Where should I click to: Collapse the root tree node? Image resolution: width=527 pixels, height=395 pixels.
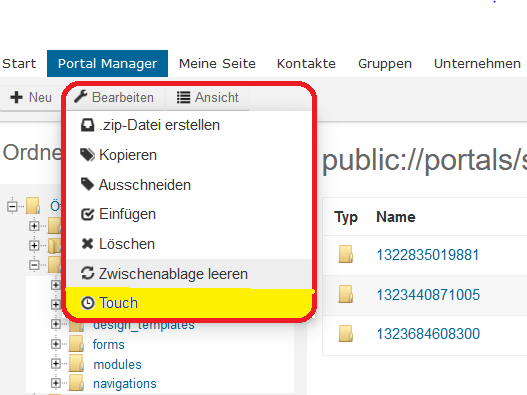coord(12,206)
